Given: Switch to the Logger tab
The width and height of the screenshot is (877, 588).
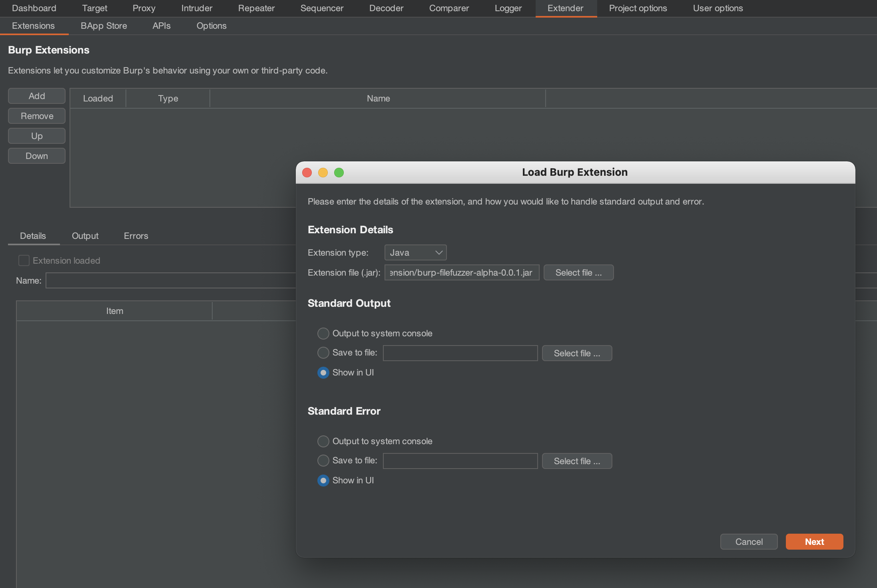Looking at the screenshot, I should pos(508,8).
